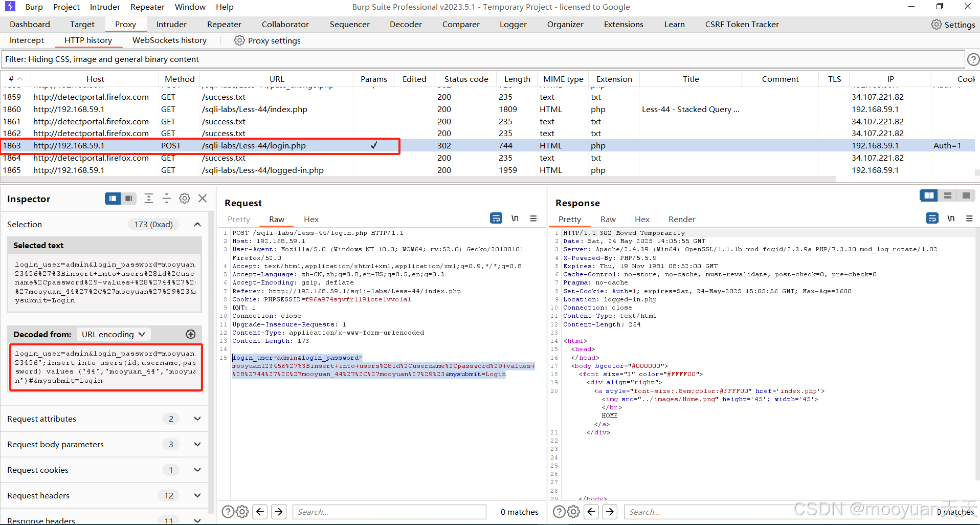
Task: Switch Request view to Pretty
Action: 239,219
